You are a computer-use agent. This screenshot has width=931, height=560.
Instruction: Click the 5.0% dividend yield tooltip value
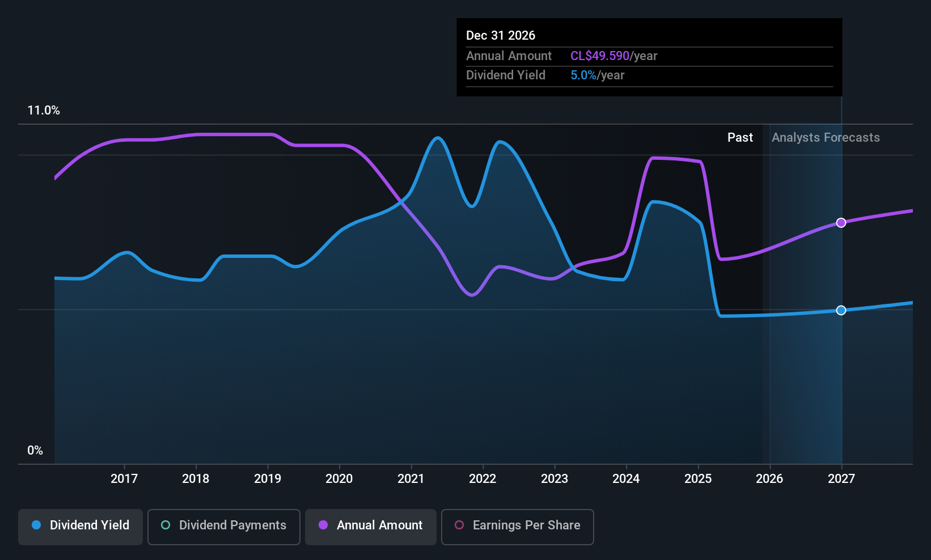tap(583, 75)
